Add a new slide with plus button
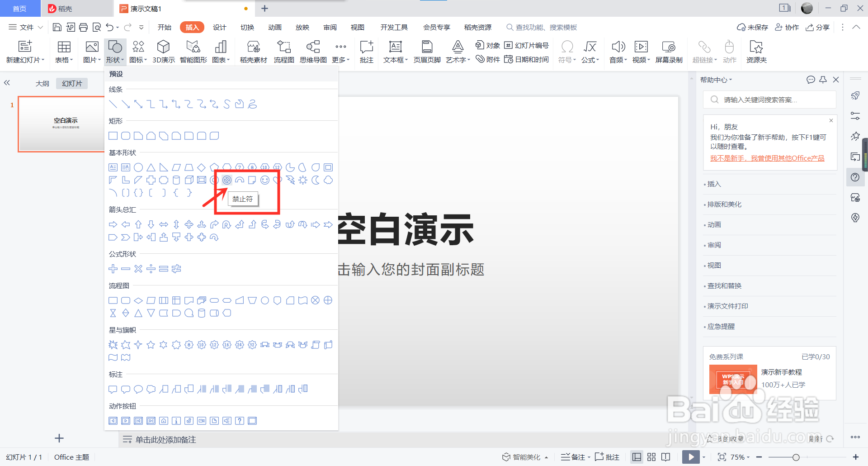This screenshot has width=868, height=466. pyautogui.click(x=59, y=438)
